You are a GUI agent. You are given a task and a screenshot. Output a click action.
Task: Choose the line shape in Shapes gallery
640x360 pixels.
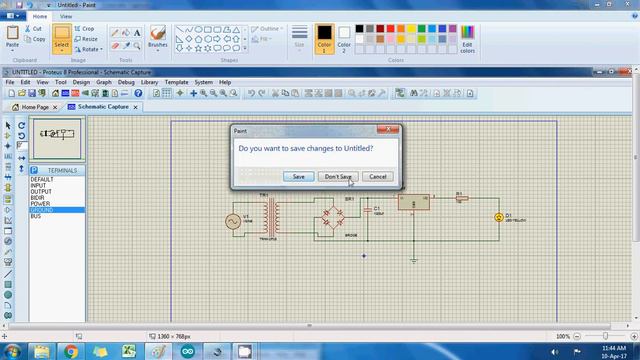click(180, 30)
